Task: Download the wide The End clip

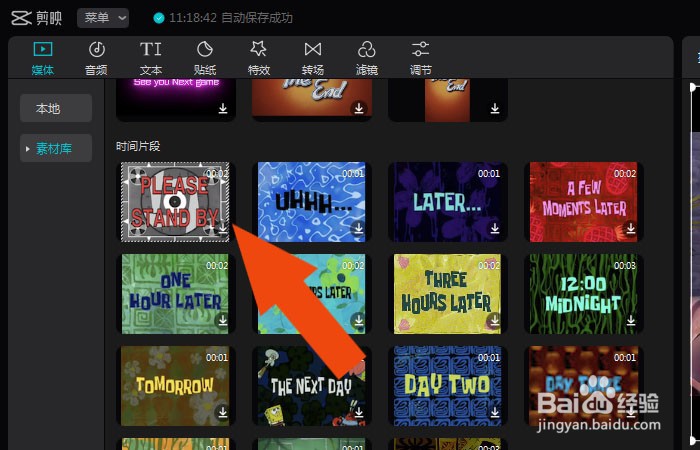Action: [358, 108]
